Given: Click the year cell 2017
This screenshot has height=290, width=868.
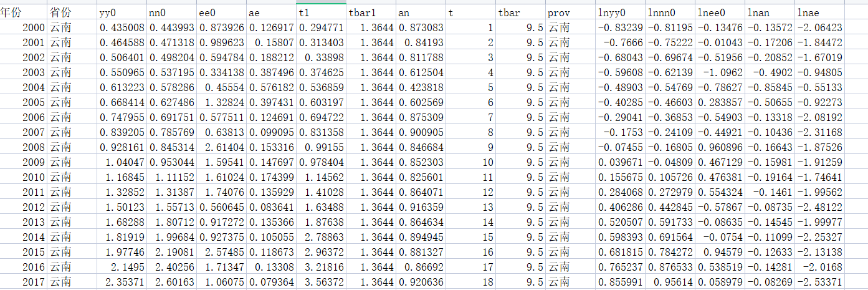Looking at the screenshot, I should click(x=24, y=282).
